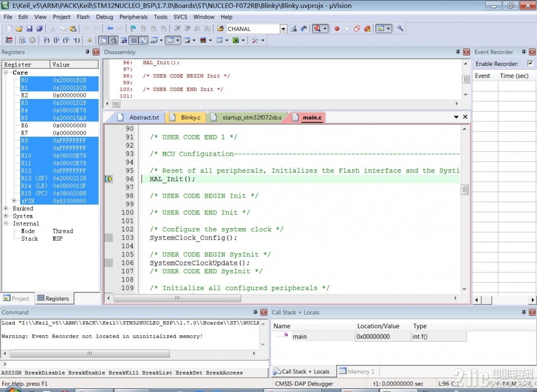The height and width of the screenshot is (392, 537).
Task: Toggle Disassembly window toolbar button
Action: point(113,40)
